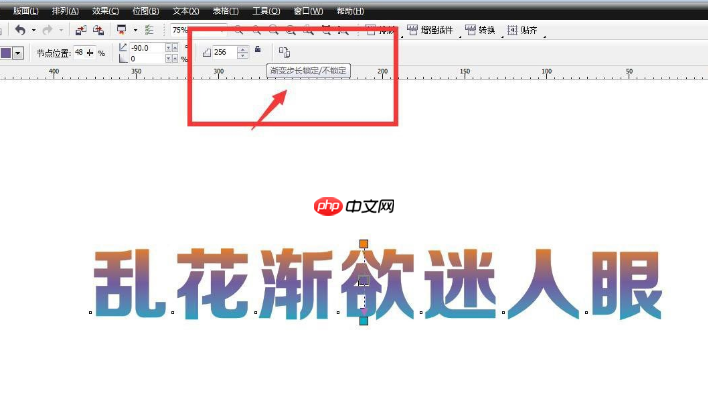Open the 帮助(H) help menu

(x=350, y=11)
